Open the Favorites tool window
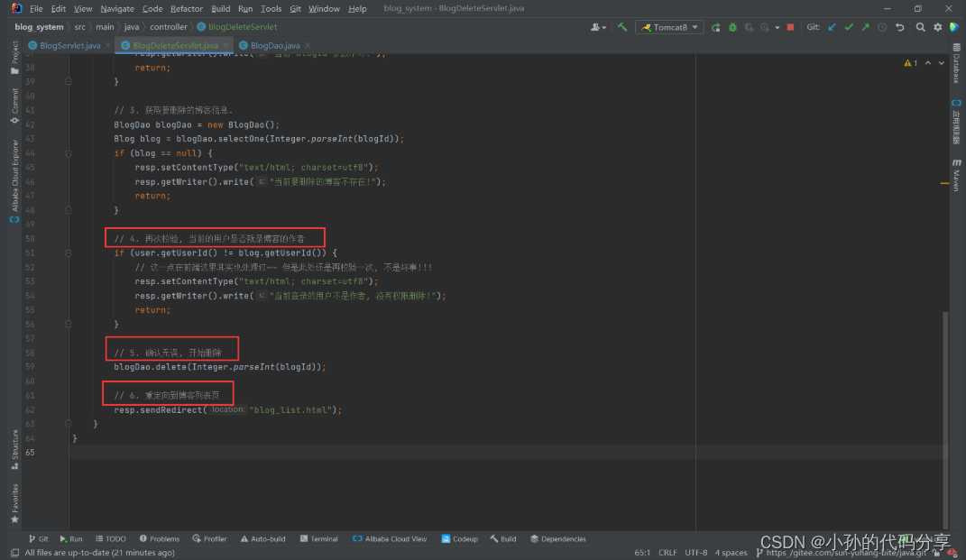The image size is (966, 560). click(x=14, y=503)
